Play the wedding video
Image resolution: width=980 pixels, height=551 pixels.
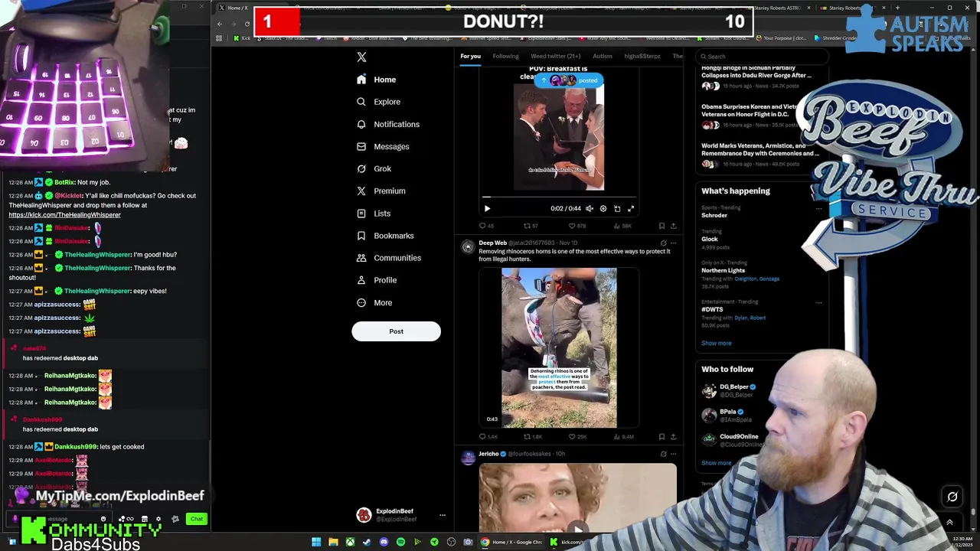[x=487, y=208]
